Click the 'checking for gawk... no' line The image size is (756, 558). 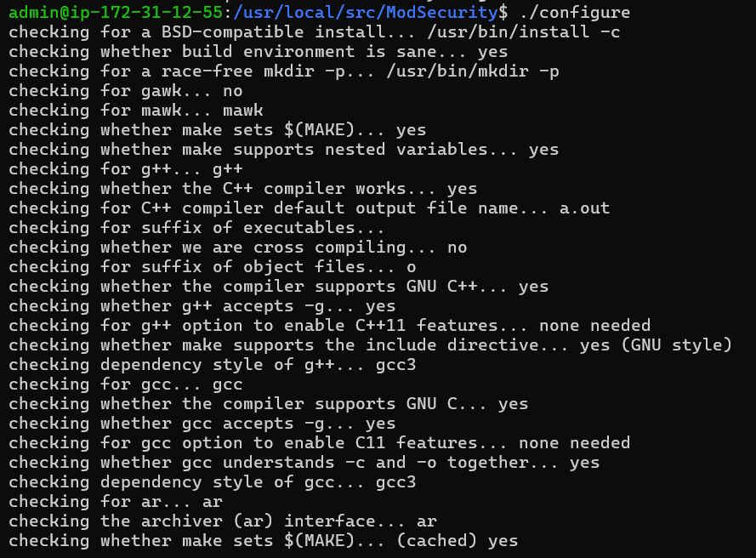point(126,91)
